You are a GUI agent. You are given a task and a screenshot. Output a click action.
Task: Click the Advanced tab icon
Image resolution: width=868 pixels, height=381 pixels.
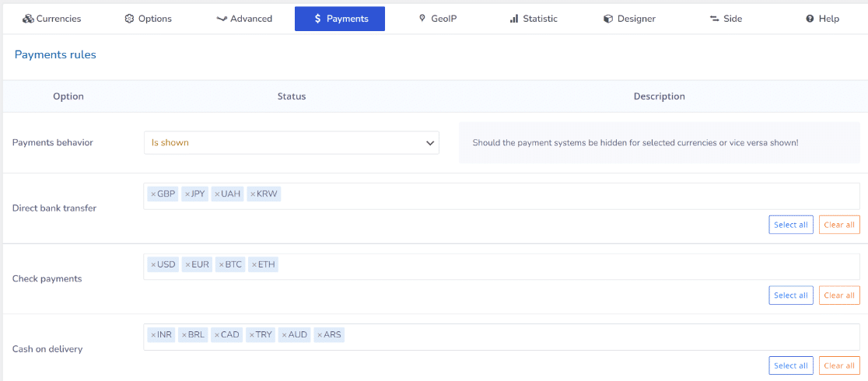(x=222, y=19)
